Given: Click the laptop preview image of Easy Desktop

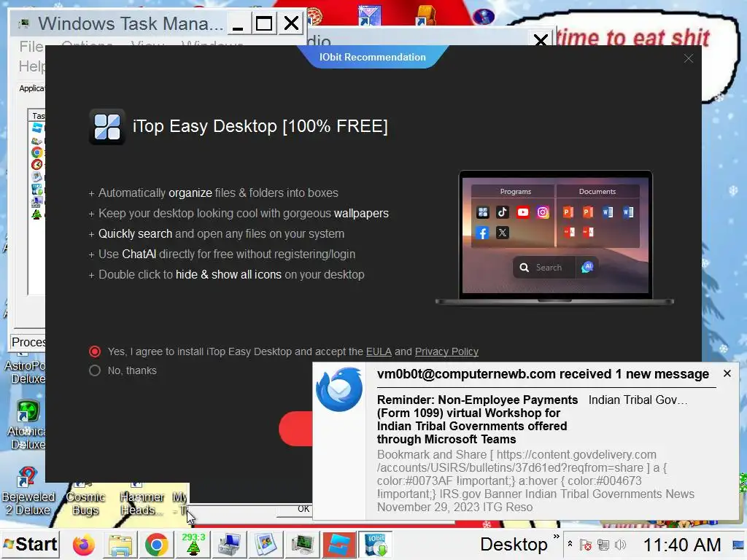Looking at the screenshot, I should 554,237.
